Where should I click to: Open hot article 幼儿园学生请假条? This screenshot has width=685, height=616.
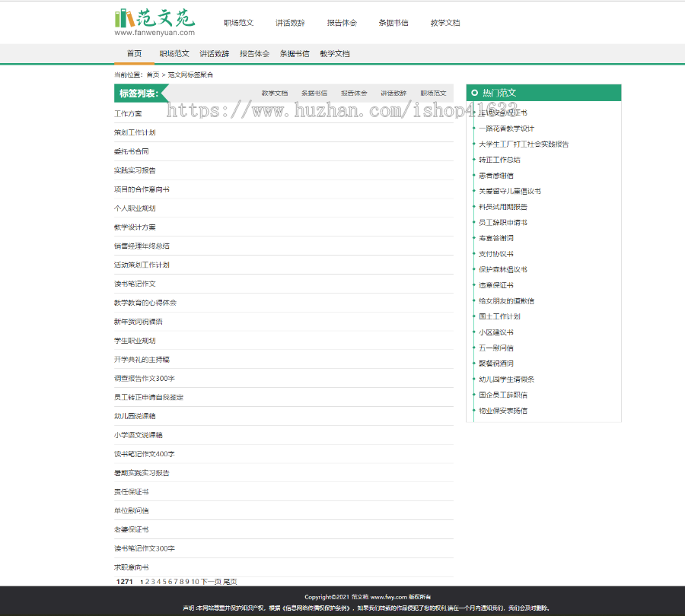[506, 379]
